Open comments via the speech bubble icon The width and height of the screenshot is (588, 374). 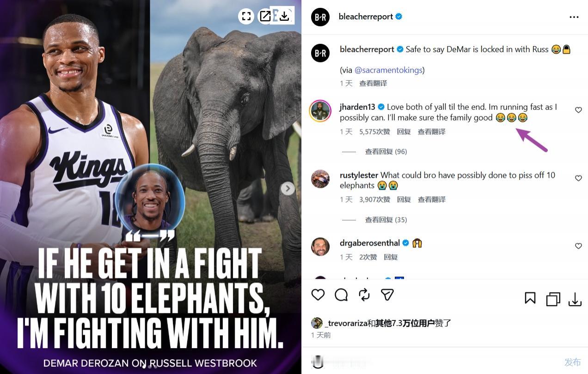341,295
